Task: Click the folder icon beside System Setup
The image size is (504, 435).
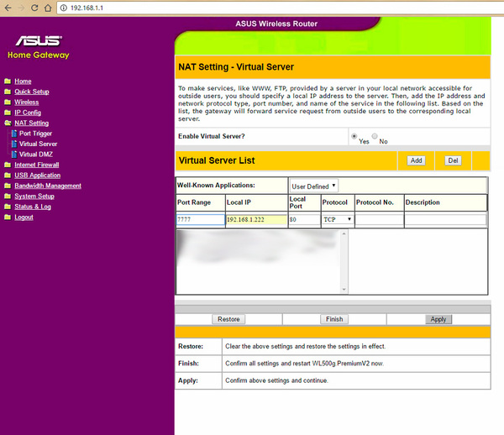Action: 8,197
